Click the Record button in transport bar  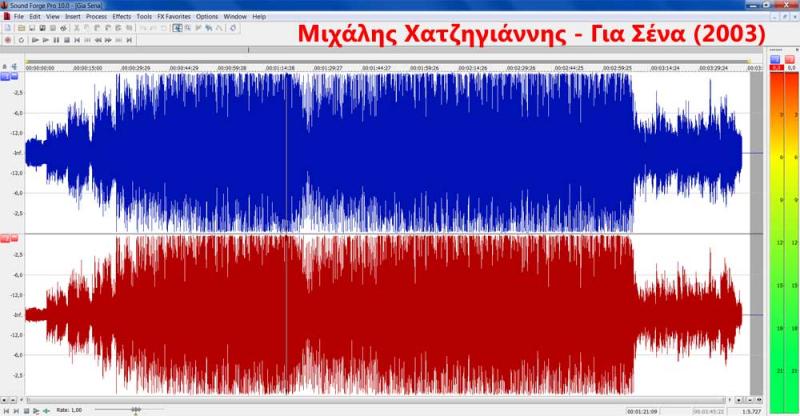pos(7,40)
